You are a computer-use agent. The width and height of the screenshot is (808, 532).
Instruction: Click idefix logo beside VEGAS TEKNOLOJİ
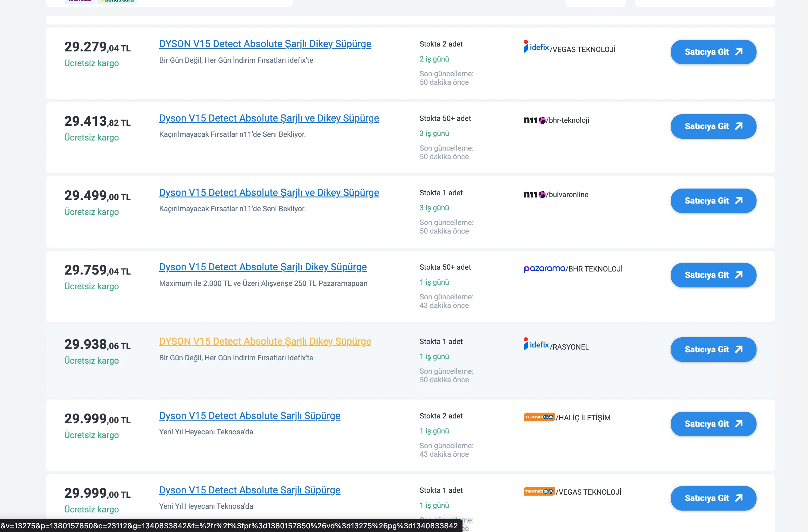pos(536,47)
